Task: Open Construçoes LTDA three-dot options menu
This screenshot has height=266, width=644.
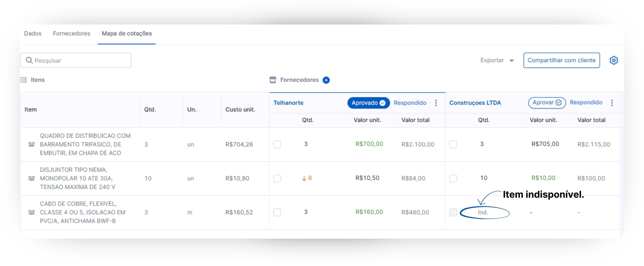Action: (x=612, y=103)
